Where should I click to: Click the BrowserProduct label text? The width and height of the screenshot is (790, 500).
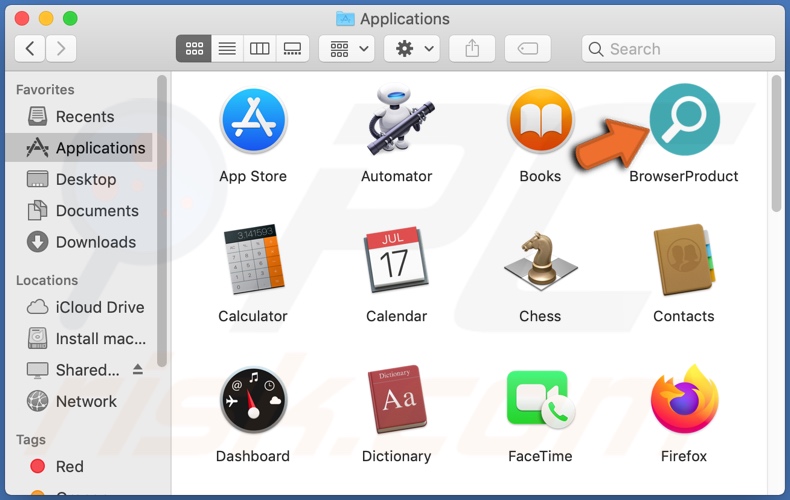coord(684,176)
